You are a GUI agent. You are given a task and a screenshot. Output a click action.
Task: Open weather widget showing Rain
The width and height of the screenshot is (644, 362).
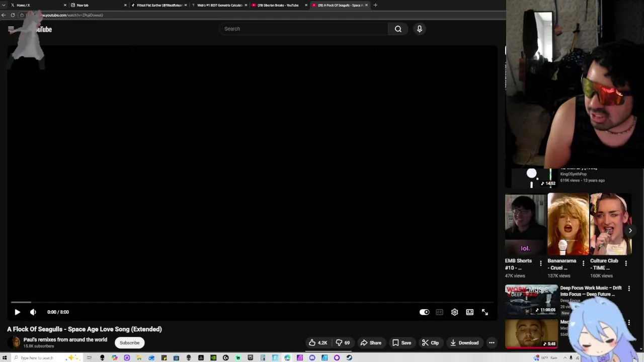pyautogui.click(x=546, y=357)
